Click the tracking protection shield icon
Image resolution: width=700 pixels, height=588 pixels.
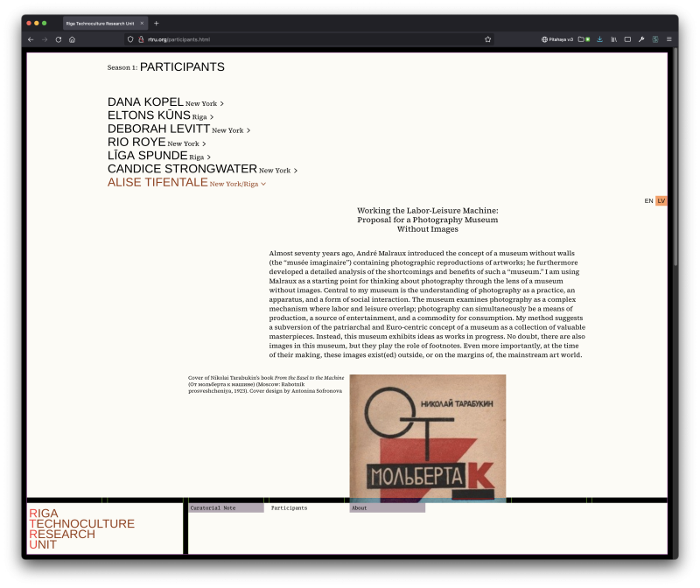[130, 39]
